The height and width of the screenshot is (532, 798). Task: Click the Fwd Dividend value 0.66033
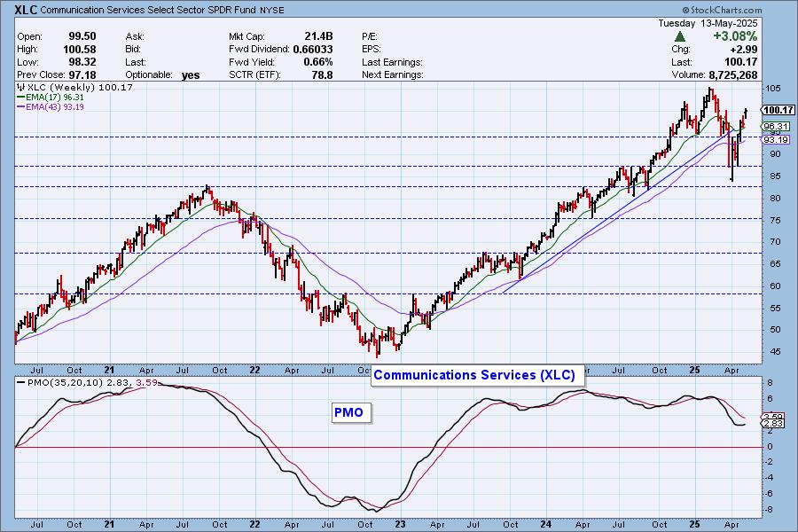313,50
